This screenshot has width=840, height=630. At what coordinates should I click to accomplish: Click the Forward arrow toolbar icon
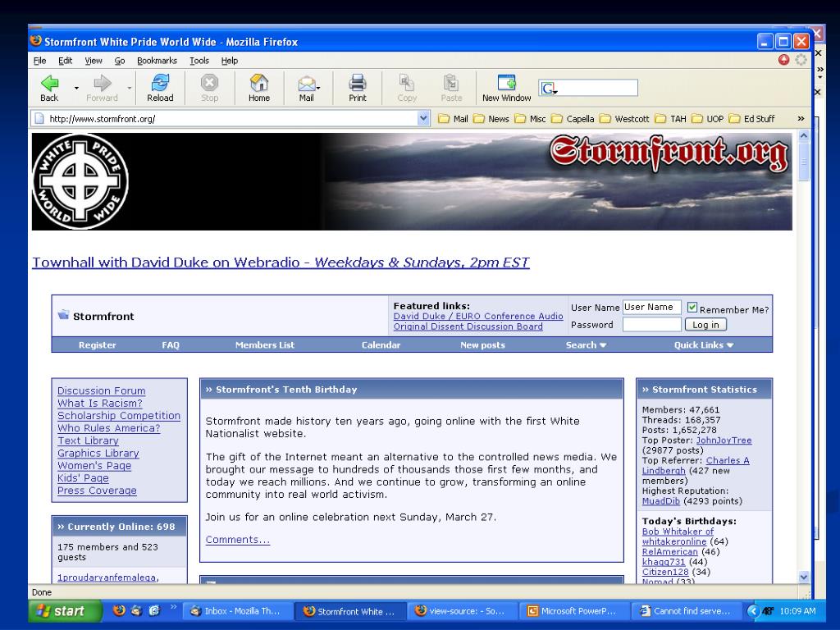coord(102,83)
